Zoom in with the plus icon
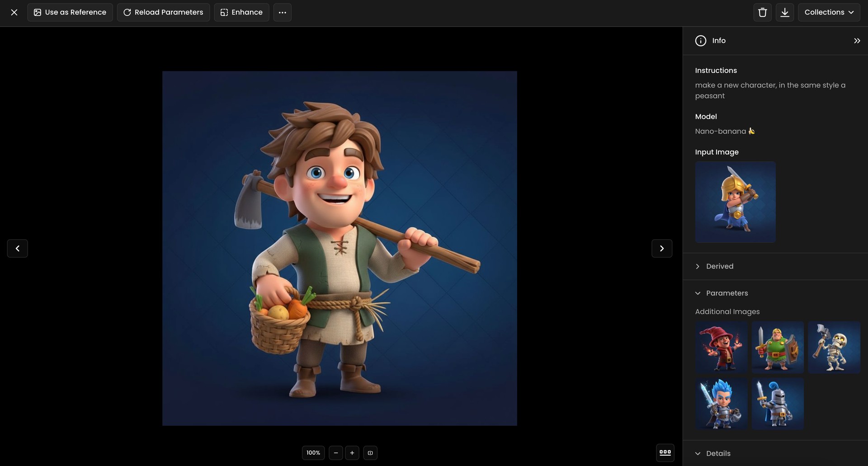 coord(352,452)
